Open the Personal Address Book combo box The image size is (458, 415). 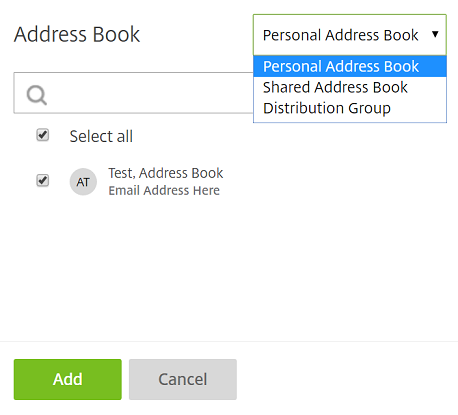[x=350, y=35]
